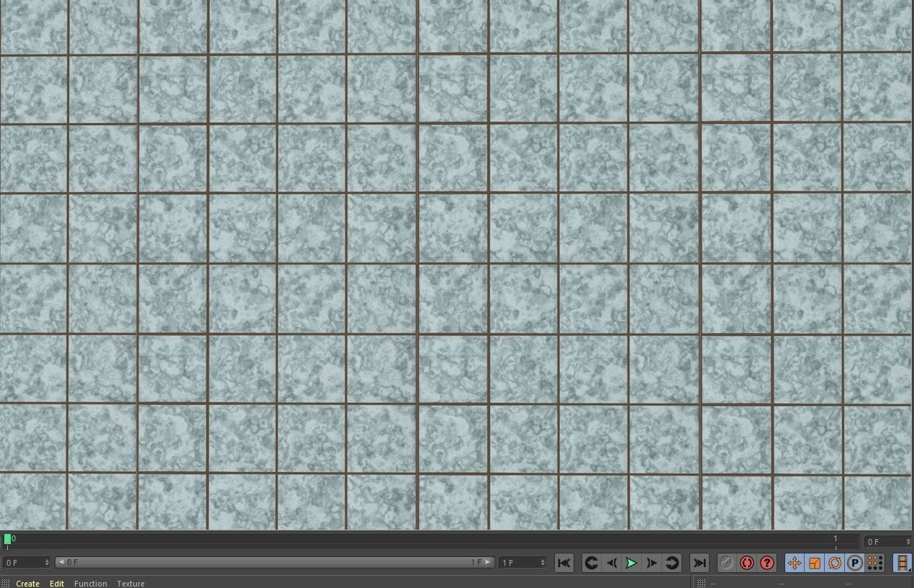The height and width of the screenshot is (588, 914).
Task: Click the grip handle of coordinates panel
Action: click(x=701, y=583)
